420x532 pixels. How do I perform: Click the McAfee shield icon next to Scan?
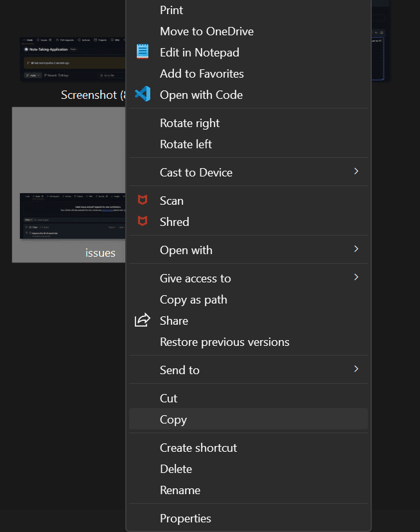tap(143, 200)
